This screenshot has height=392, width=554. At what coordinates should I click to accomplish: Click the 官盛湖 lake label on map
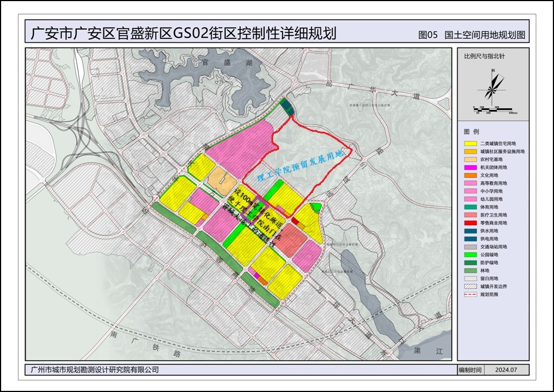coord(226,63)
